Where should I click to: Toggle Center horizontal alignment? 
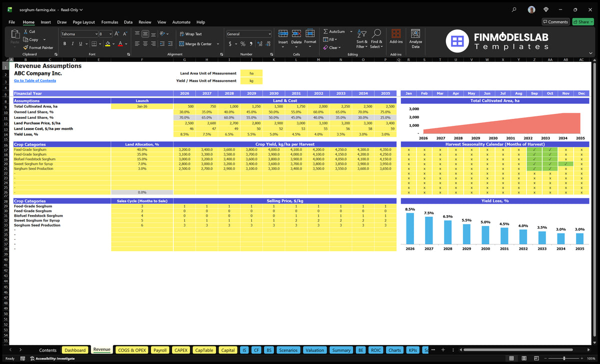(x=145, y=44)
